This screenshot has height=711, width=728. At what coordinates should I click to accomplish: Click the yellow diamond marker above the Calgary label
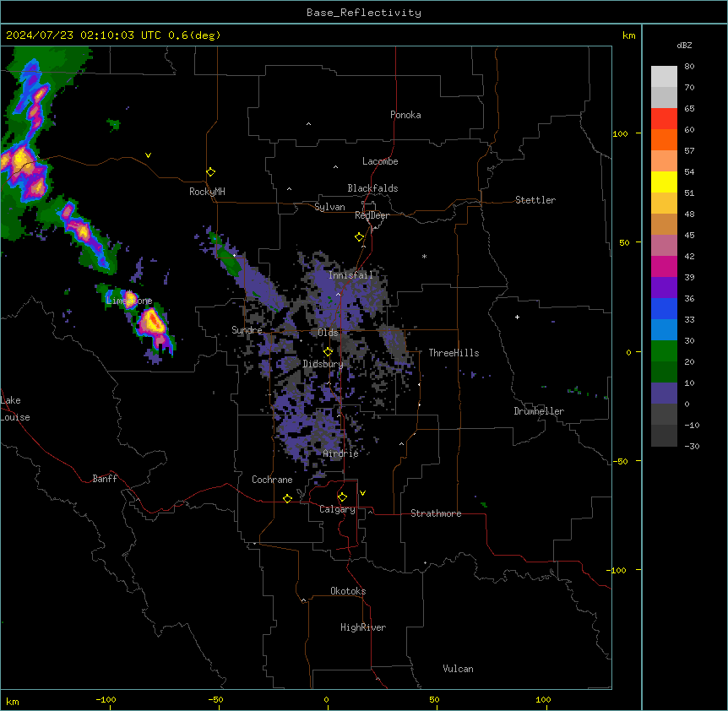click(342, 497)
